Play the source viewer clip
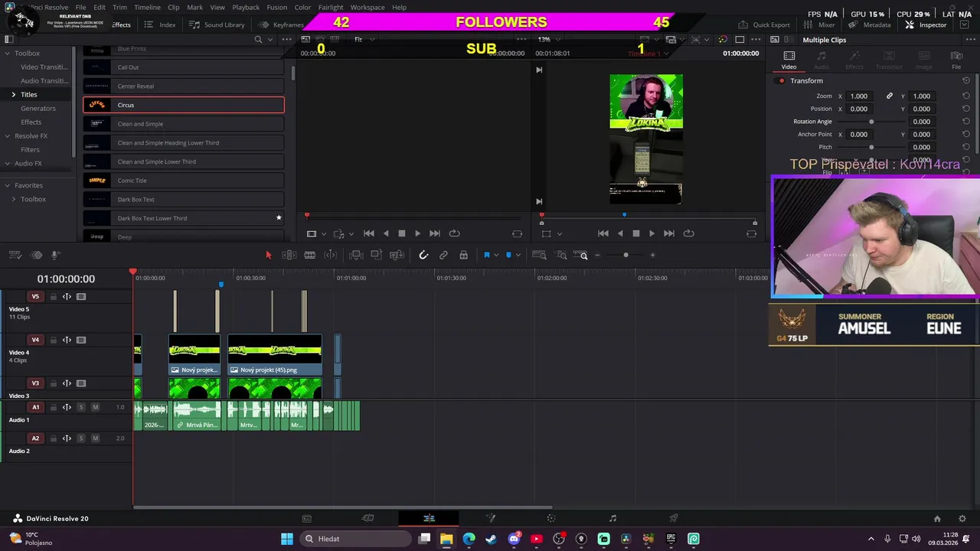Image resolution: width=980 pixels, height=551 pixels. (417, 233)
